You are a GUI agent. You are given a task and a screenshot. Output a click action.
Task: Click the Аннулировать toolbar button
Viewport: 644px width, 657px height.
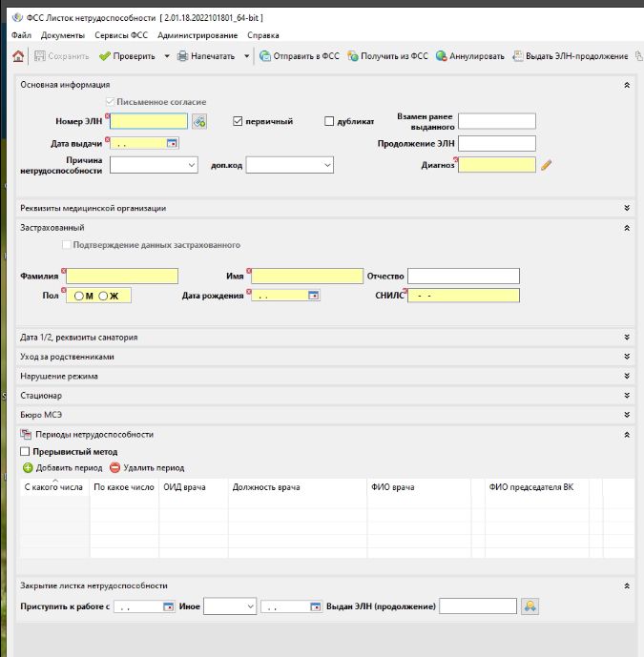tap(470, 56)
